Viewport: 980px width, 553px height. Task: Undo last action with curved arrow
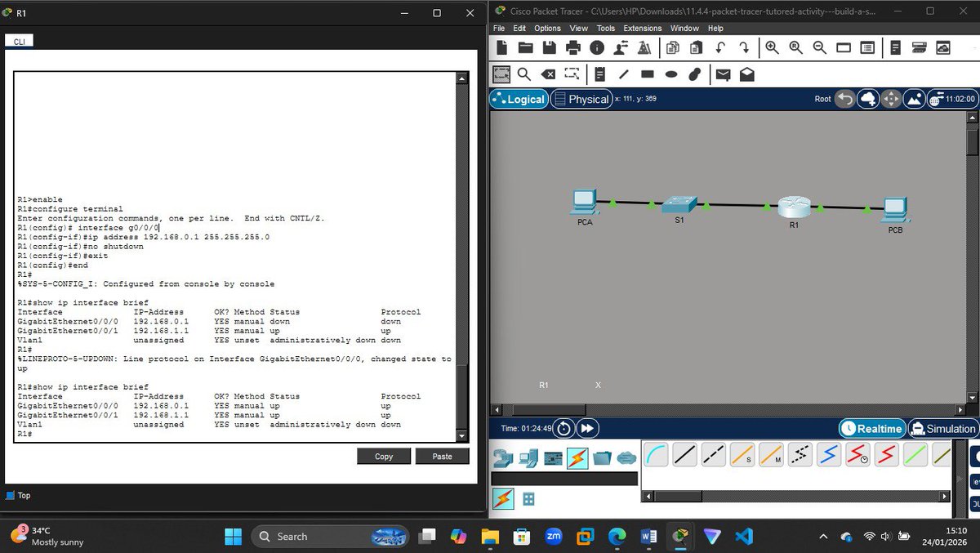[719, 48]
